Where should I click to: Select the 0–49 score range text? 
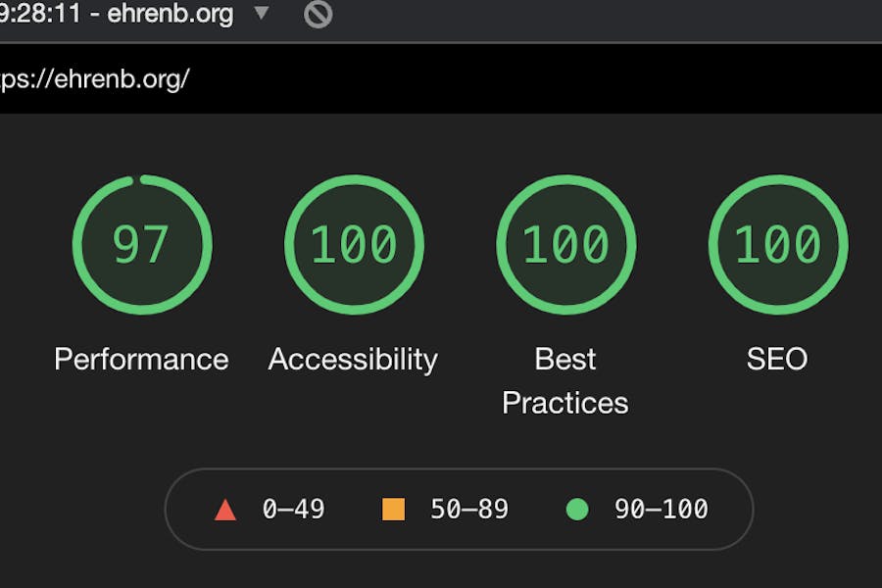[x=294, y=510]
